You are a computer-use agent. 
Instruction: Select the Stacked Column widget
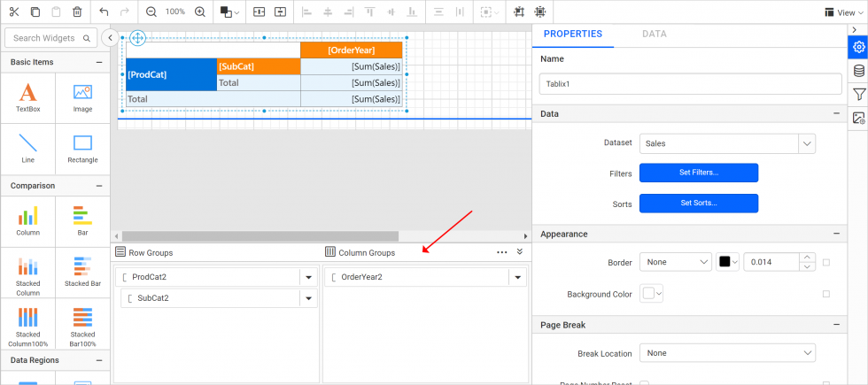pyautogui.click(x=27, y=273)
